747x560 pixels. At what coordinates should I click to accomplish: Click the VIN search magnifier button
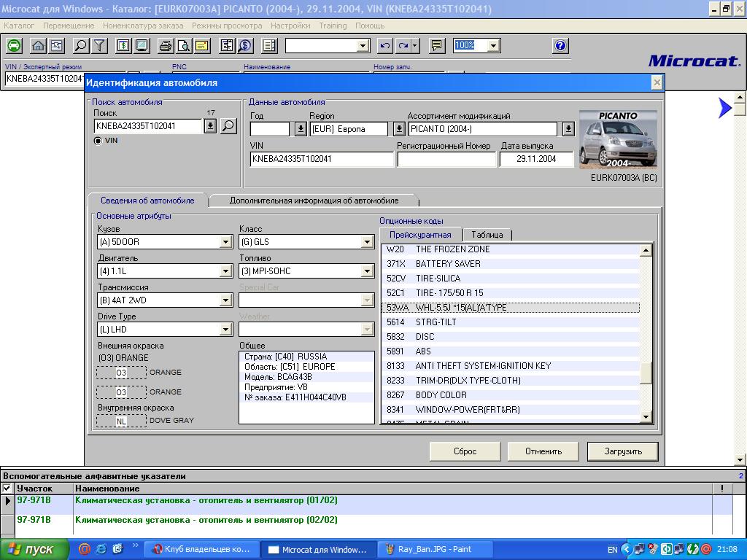tap(228, 126)
